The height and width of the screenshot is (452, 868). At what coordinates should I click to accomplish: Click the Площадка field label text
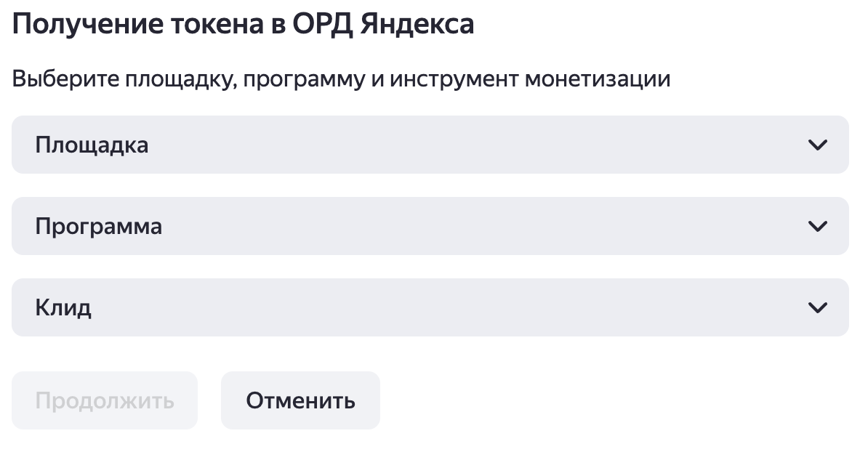92,145
